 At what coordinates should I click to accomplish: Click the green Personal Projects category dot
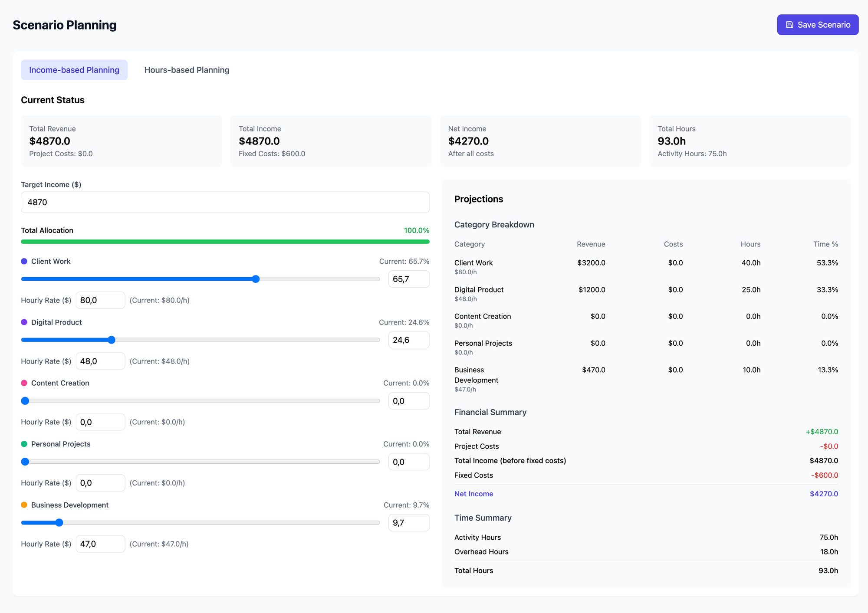tap(24, 444)
